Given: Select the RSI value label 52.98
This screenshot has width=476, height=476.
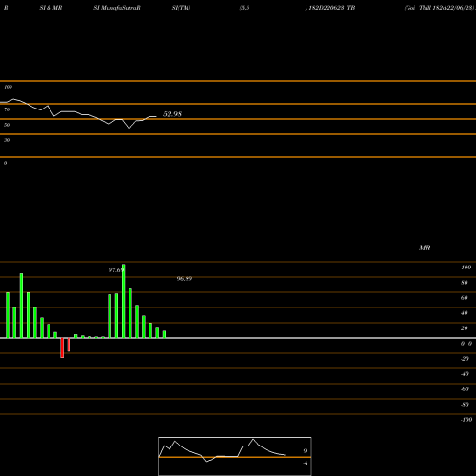Looking at the screenshot, I should tap(172, 114).
